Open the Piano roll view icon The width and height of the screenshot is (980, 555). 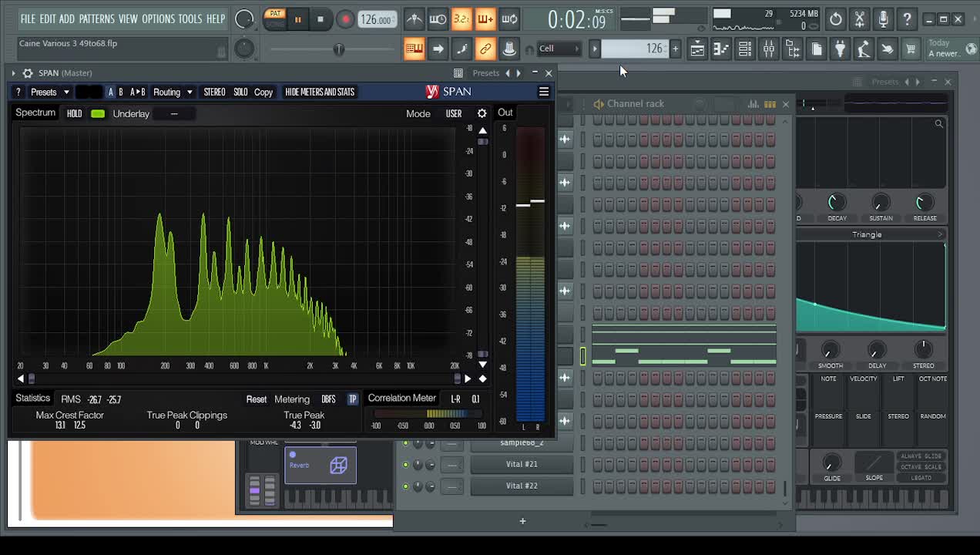click(x=721, y=49)
